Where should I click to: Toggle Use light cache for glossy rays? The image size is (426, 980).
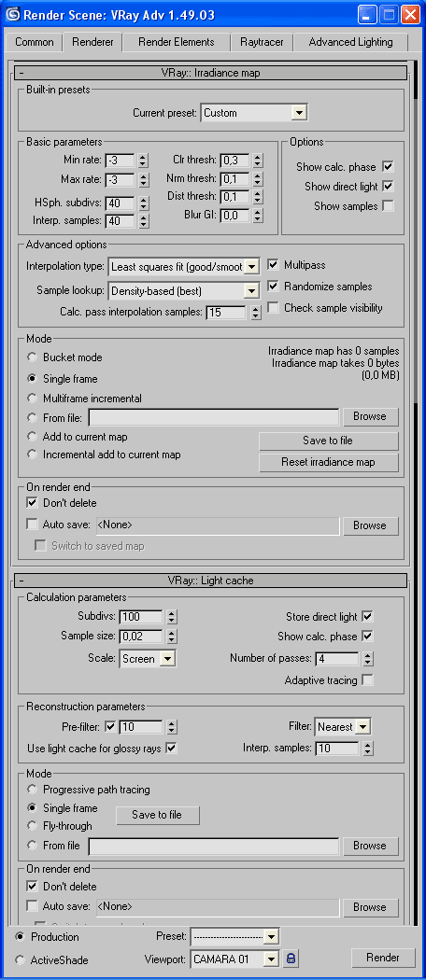[x=171, y=749]
